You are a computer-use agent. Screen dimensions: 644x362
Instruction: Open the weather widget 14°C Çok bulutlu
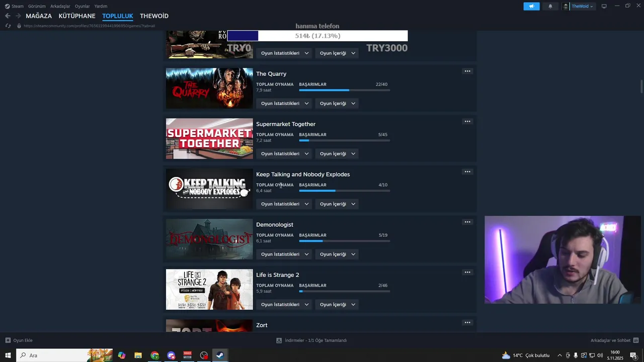[526, 355]
